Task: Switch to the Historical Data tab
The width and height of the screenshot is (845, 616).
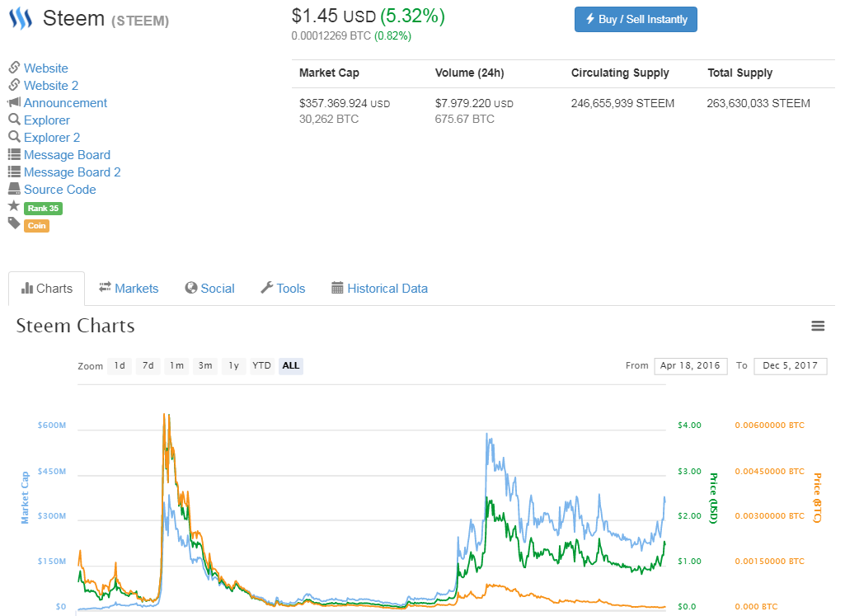Action: click(x=379, y=289)
